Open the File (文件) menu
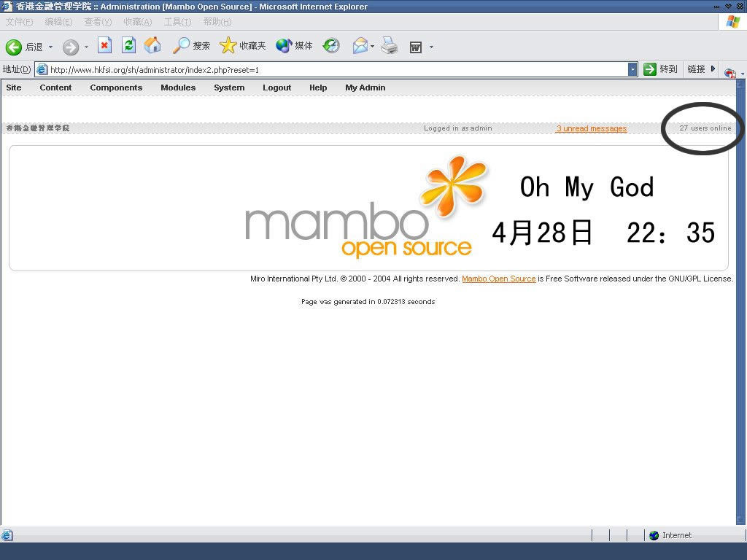Screen dimensions: 747x560 pos(20,22)
